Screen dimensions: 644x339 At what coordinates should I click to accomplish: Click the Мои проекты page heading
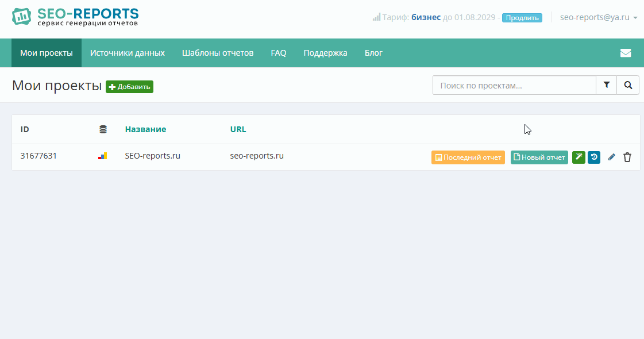(x=57, y=86)
